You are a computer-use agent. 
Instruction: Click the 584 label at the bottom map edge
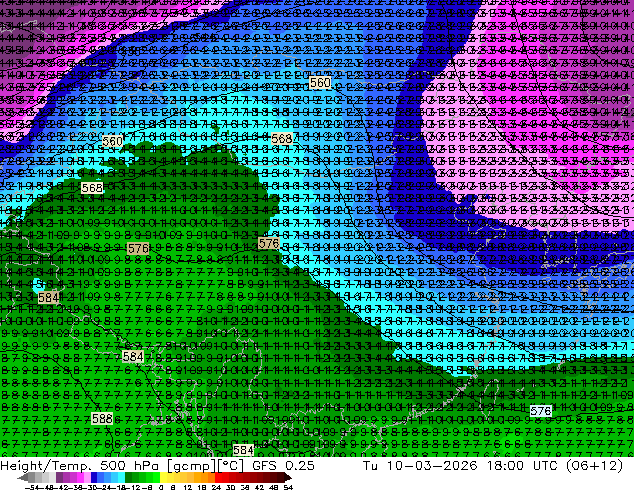(x=243, y=450)
